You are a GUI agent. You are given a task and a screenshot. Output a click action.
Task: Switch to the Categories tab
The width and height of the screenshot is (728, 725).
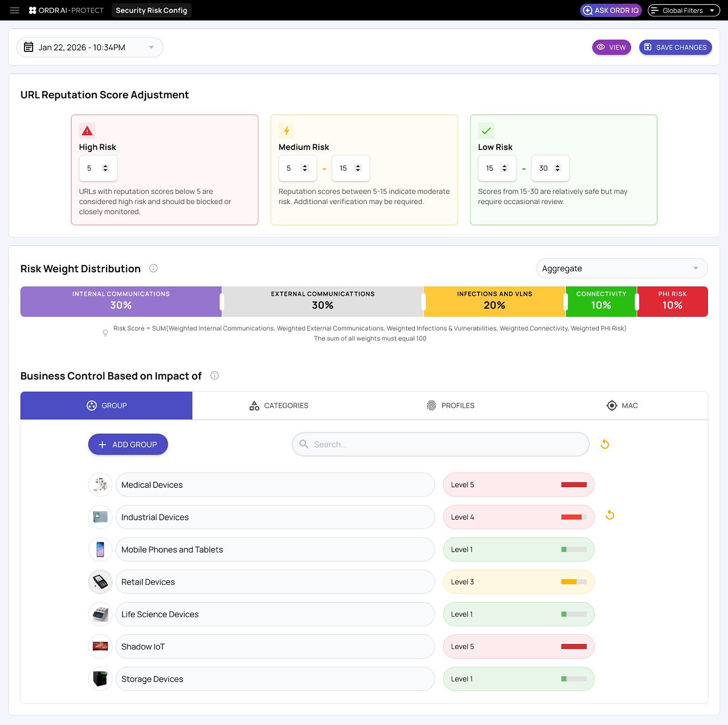click(278, 406)
